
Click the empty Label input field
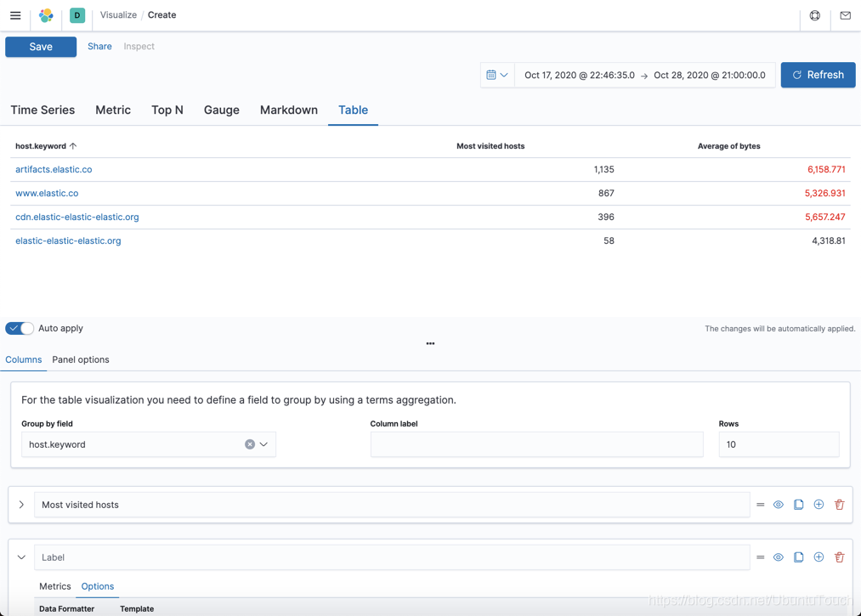pos(392,557)
